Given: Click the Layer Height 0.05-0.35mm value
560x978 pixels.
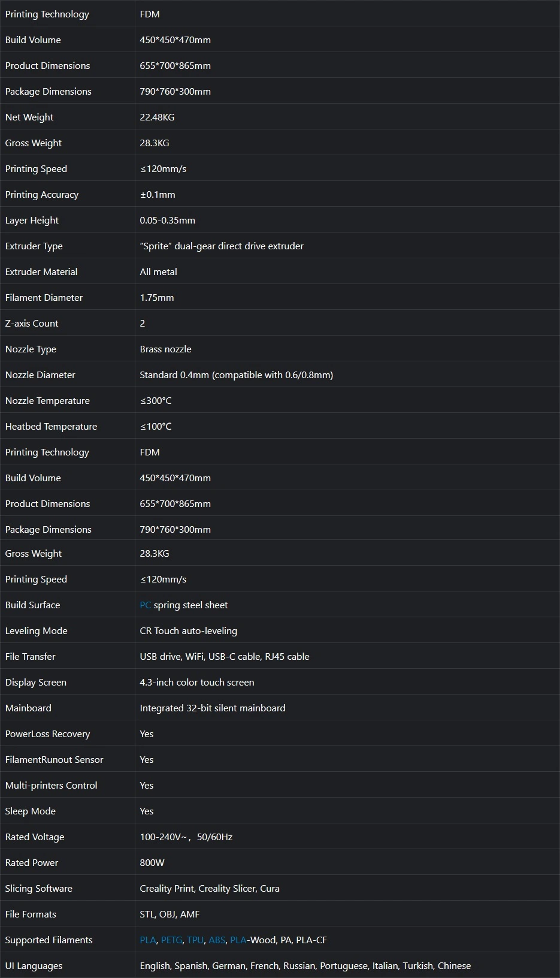Looking at the screenshot, I should 167,220.
